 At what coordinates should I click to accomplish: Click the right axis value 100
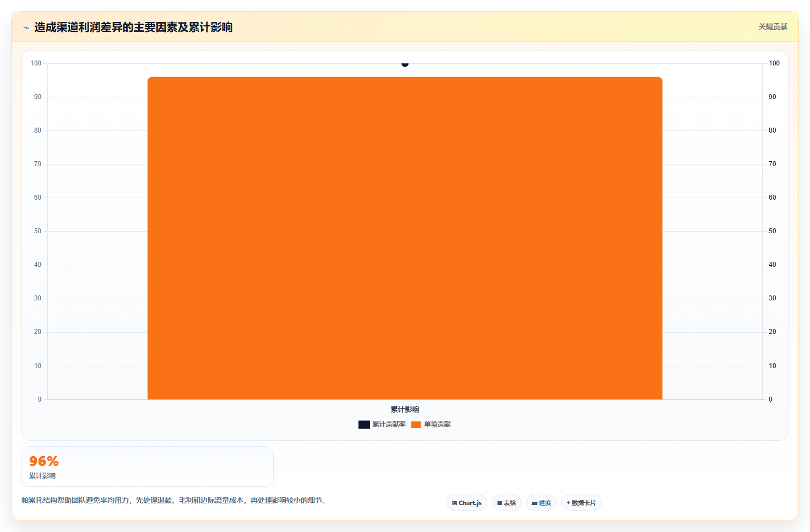(x=774, y=63)
